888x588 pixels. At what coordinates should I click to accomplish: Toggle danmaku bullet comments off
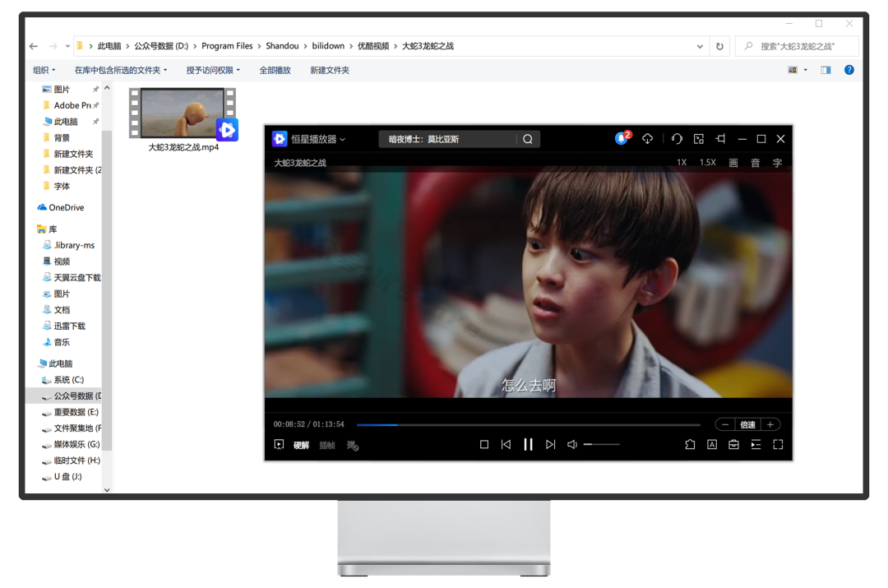coord(353,445)
